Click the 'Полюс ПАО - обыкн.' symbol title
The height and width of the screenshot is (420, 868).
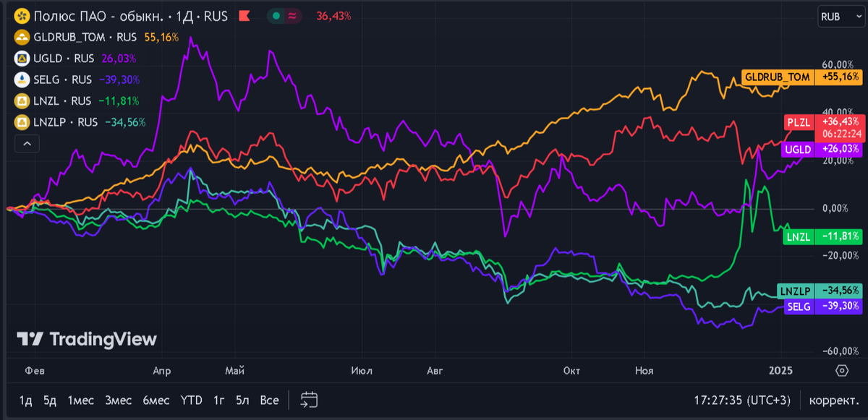coord(98,16)
